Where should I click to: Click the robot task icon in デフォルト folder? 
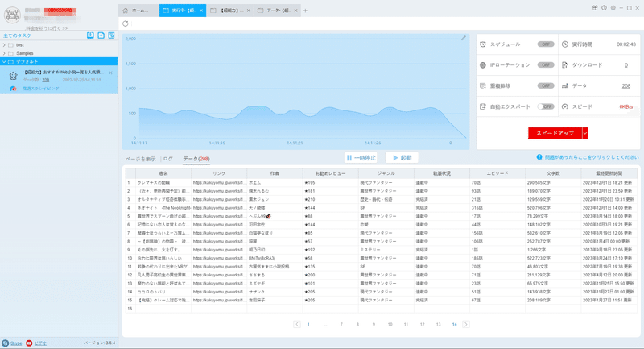pos(13,76)
